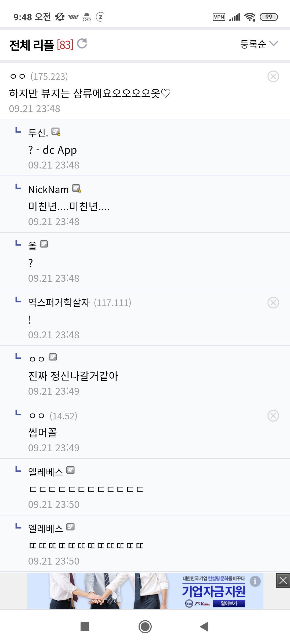Delete the 역스퍼거학살자 reply

[273, 303]
